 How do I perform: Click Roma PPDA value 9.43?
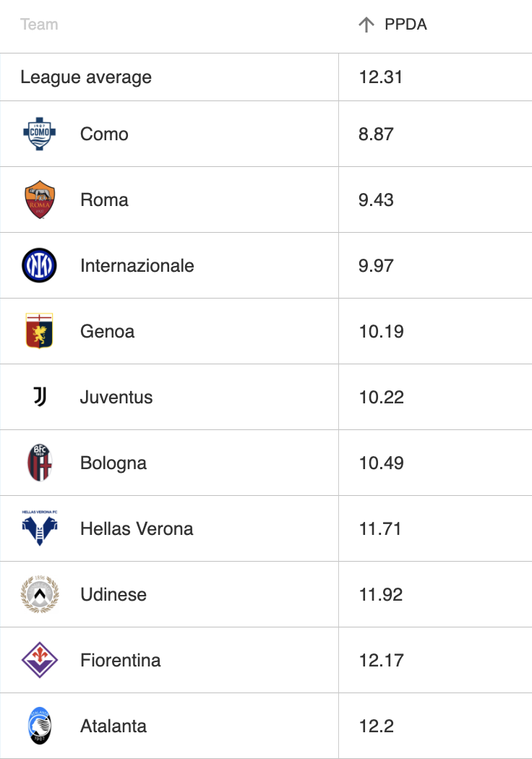coord(376,200)
